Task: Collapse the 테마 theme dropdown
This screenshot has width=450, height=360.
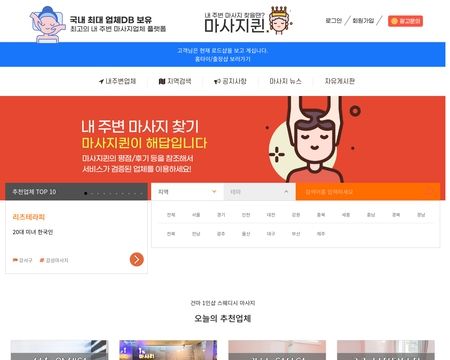Action: (x=259, y=192)
